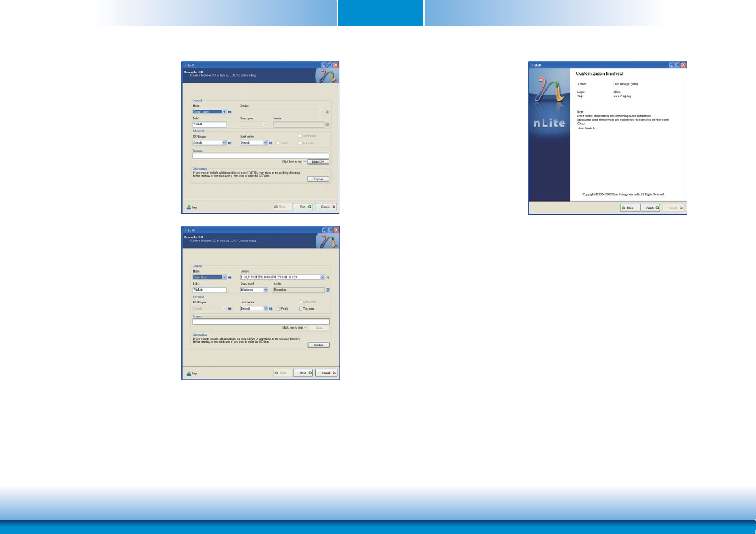
Task: Click Cancel button in Direct Burn window
Action: coord(326,373)
